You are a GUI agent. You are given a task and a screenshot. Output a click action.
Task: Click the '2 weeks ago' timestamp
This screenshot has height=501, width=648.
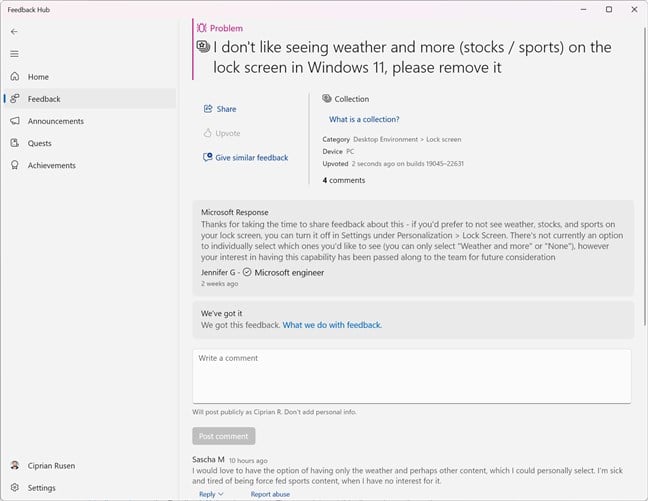[x=219, y=284]
